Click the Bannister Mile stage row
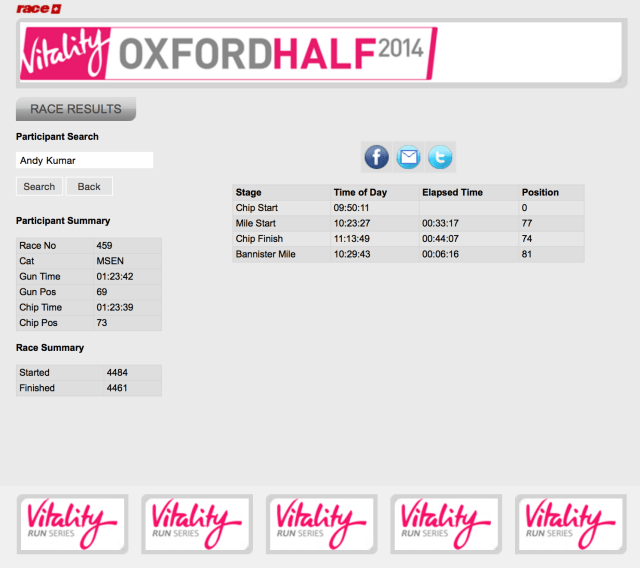 [408, 254]
